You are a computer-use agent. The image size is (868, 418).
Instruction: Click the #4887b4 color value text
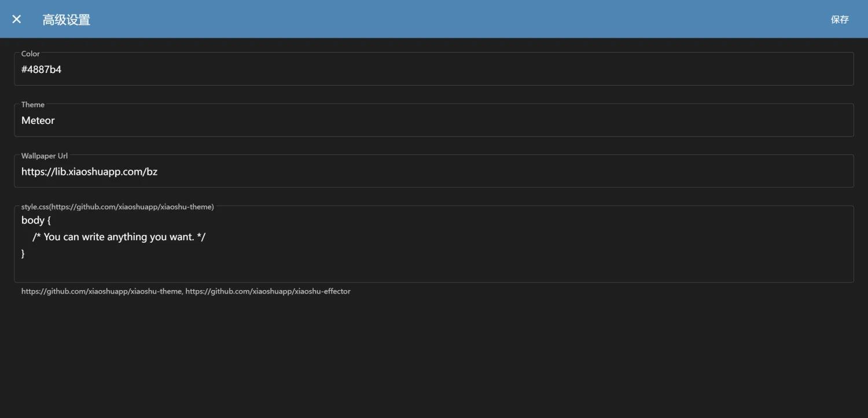(x=42, y=69)
